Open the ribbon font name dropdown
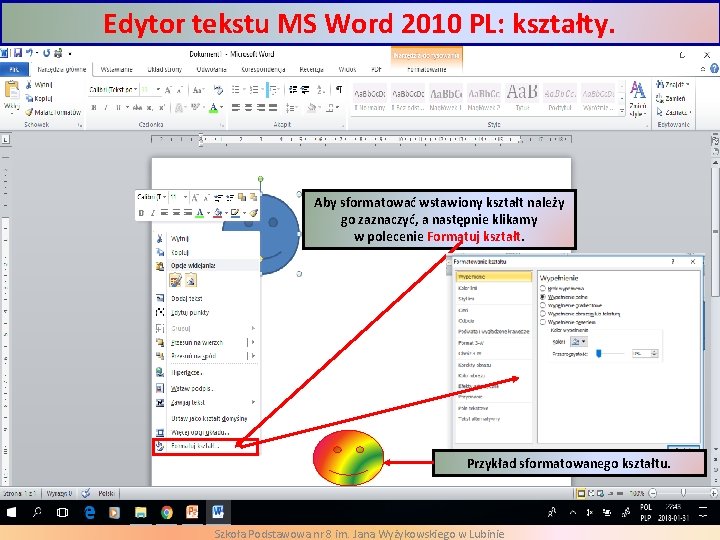 click(135, 90)
